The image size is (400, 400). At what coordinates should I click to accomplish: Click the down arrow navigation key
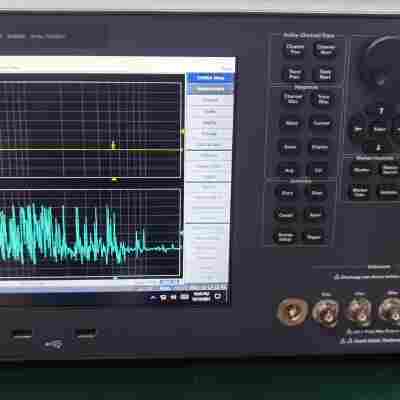point(379,147)
